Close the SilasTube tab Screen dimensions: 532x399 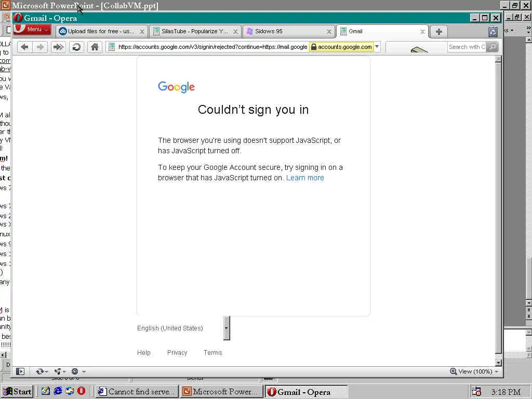click(x=235, y=32)
